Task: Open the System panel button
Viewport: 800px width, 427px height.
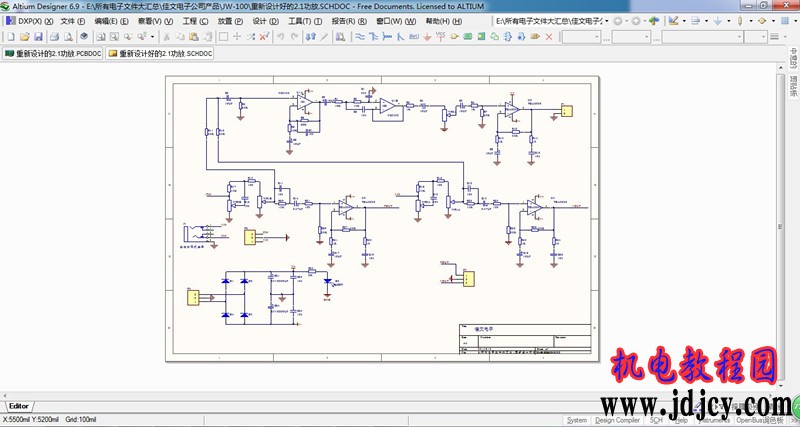Action: [577, 420]
